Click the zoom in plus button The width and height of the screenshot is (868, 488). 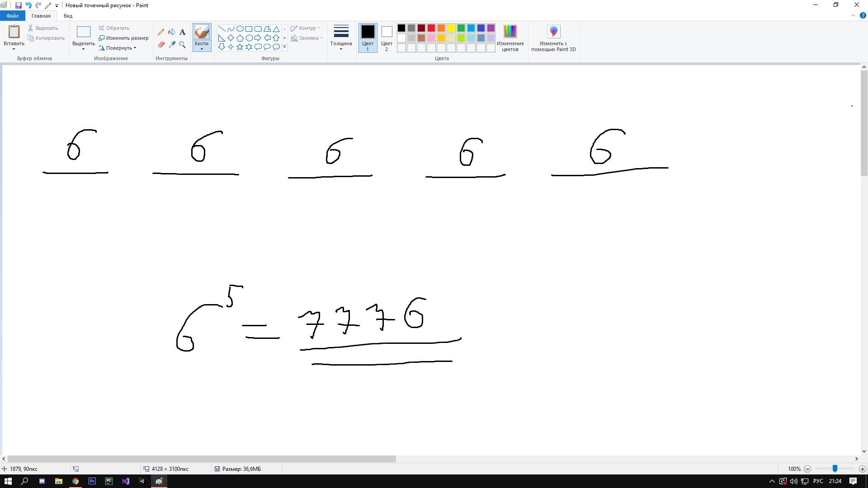click(862, 469)
